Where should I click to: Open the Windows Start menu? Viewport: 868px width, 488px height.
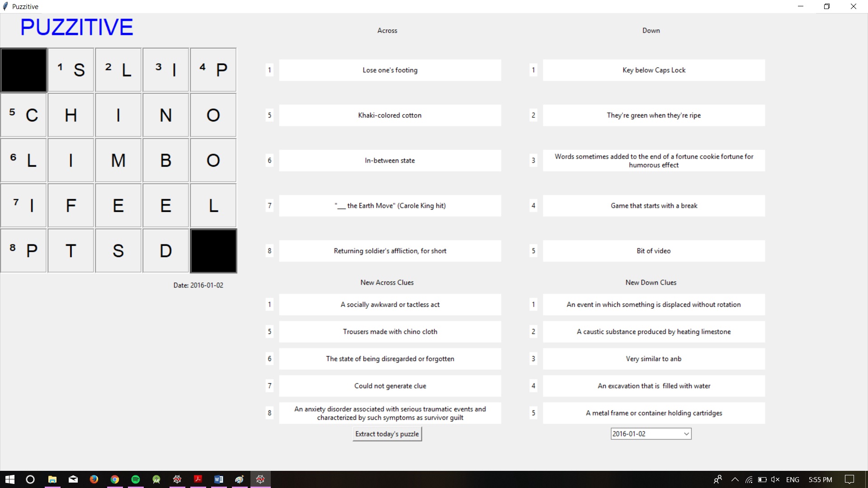10,479
